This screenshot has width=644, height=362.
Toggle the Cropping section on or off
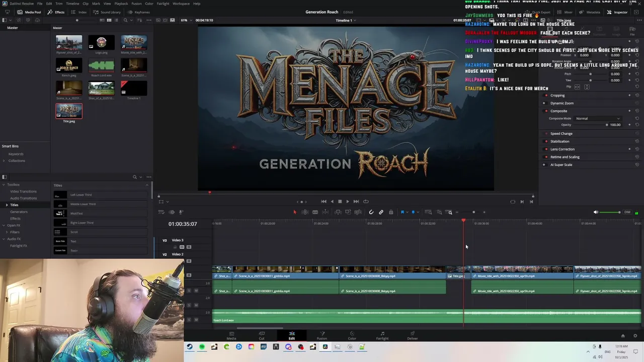click(544, 96)
